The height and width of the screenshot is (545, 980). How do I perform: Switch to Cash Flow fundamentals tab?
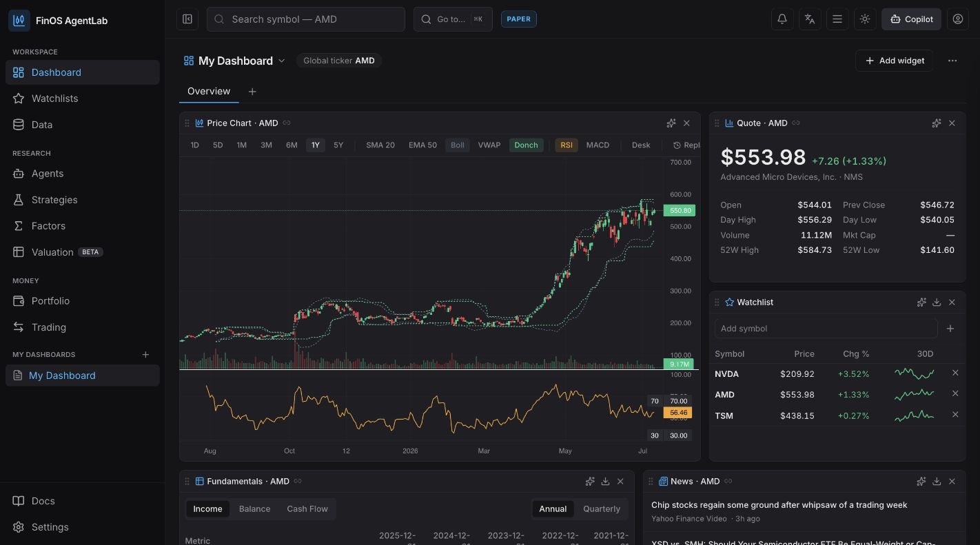pos(307,509)
